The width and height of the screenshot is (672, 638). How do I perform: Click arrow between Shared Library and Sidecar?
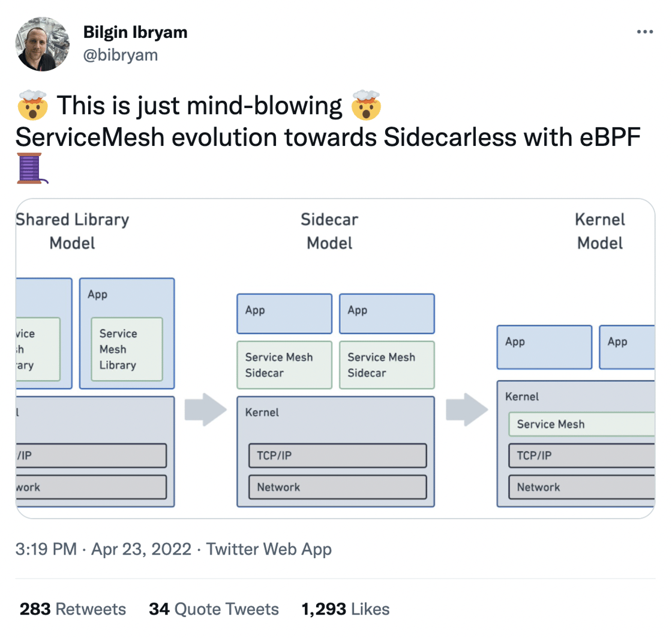pos(205,410)
